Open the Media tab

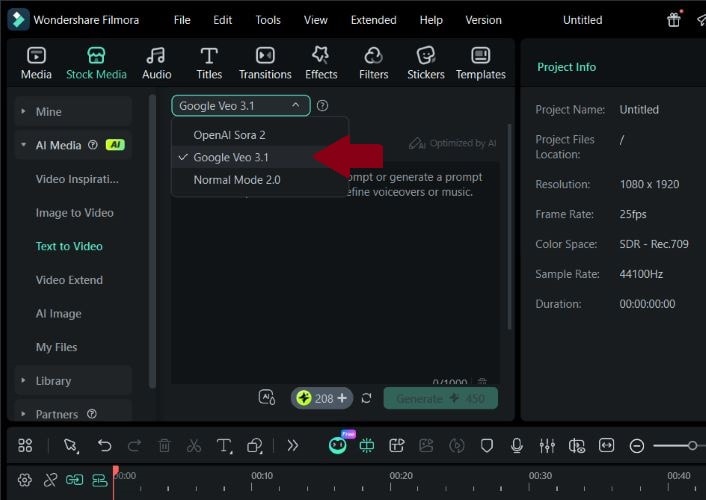[36, 63]
